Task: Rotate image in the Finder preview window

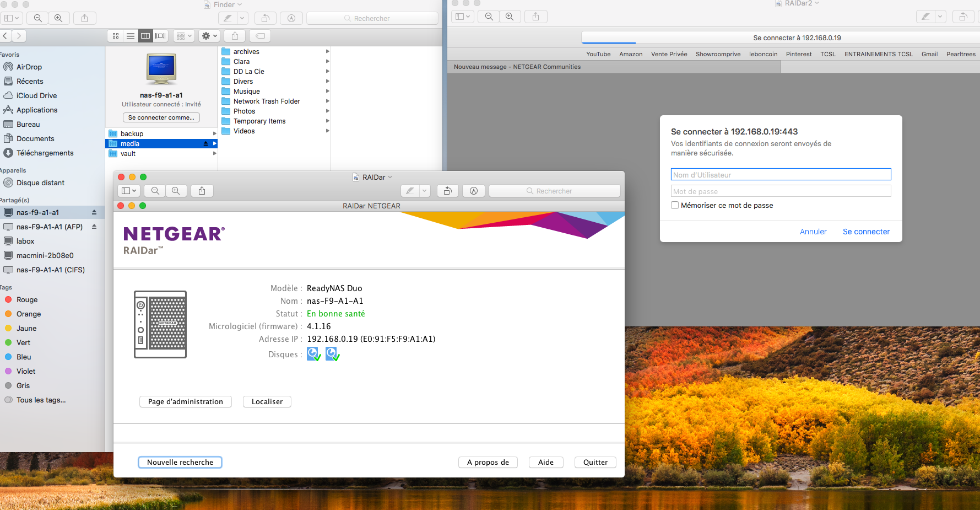Action: pos(265,18)
